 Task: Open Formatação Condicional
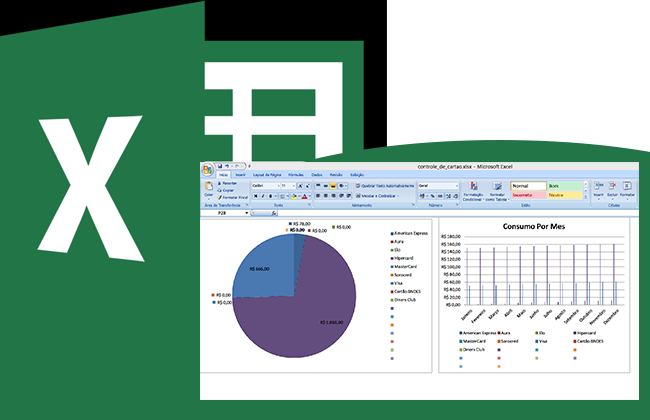click(x=473, y=191)
